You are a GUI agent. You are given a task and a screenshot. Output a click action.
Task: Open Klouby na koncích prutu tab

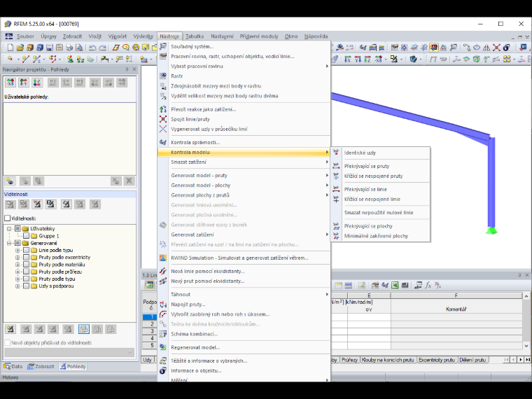(388, 360)
